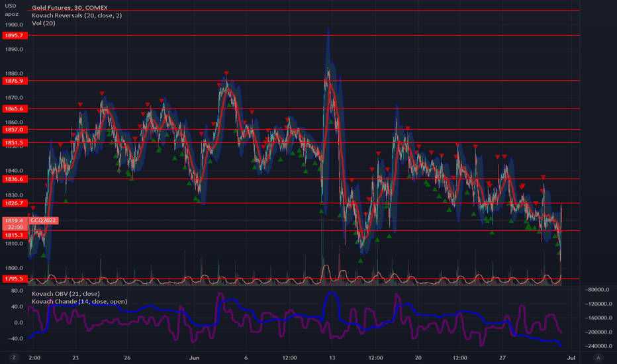Click the 1836.6 red price label
The image size is (617, 364).
tap(15, 179)
